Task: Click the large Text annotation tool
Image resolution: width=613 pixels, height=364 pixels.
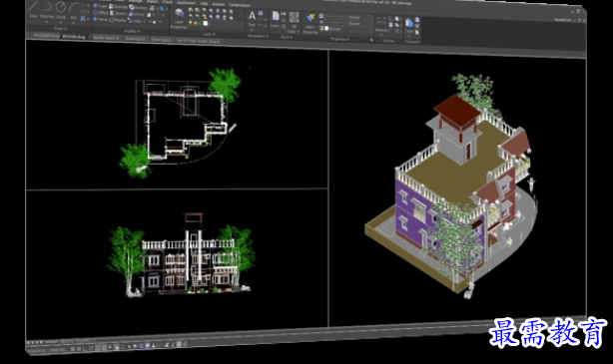Action: point(253,20)
